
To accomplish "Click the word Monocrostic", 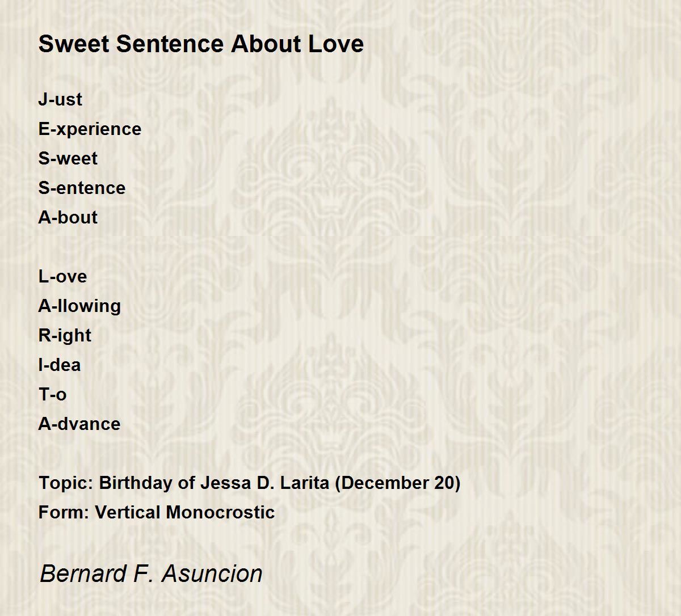I will pos(220,512).
